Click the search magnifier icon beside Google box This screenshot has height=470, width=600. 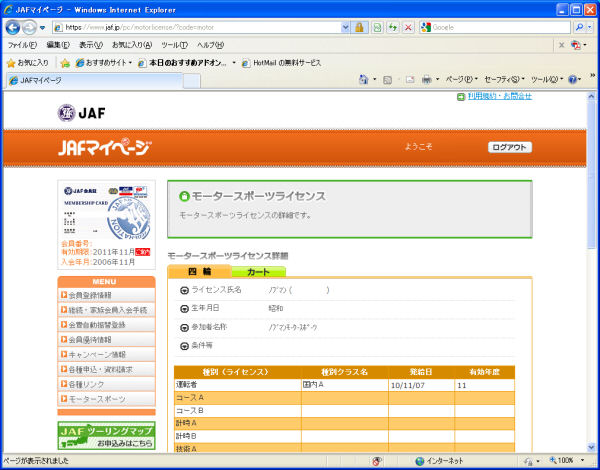coord(579,27)
